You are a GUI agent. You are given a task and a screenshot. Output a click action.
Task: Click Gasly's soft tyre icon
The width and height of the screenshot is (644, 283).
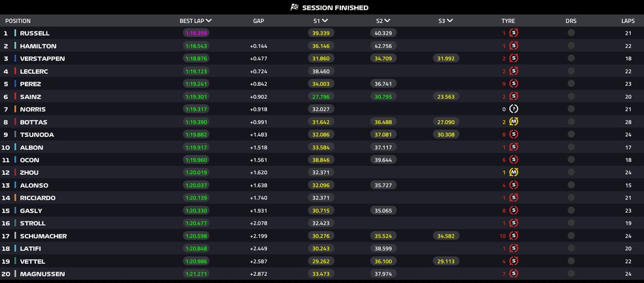513,210
